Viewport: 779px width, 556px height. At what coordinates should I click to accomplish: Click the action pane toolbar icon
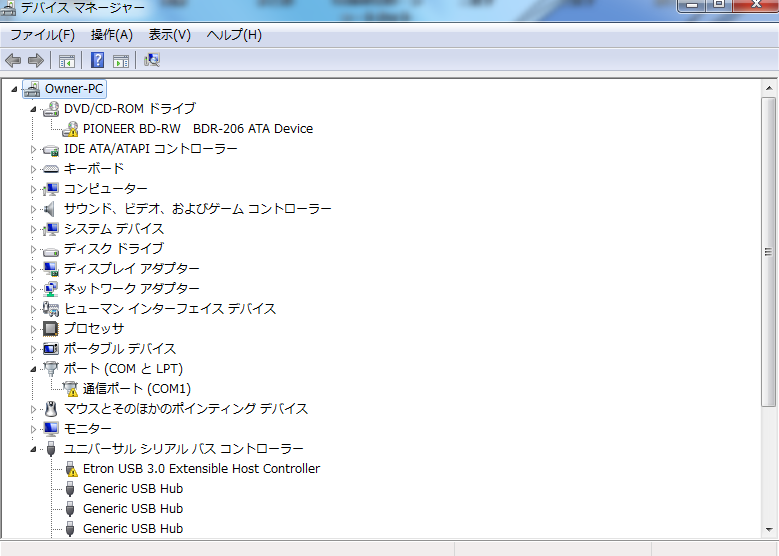[x=121, y=61]
